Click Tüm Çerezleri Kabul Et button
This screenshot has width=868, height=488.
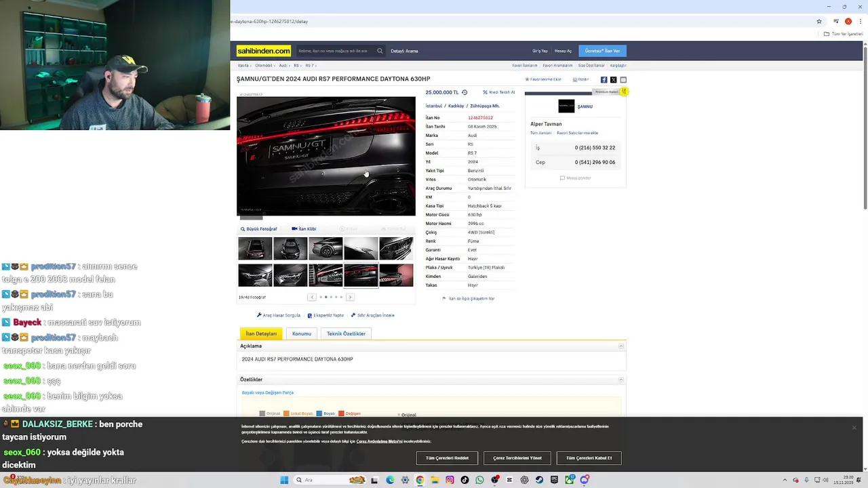589,458
